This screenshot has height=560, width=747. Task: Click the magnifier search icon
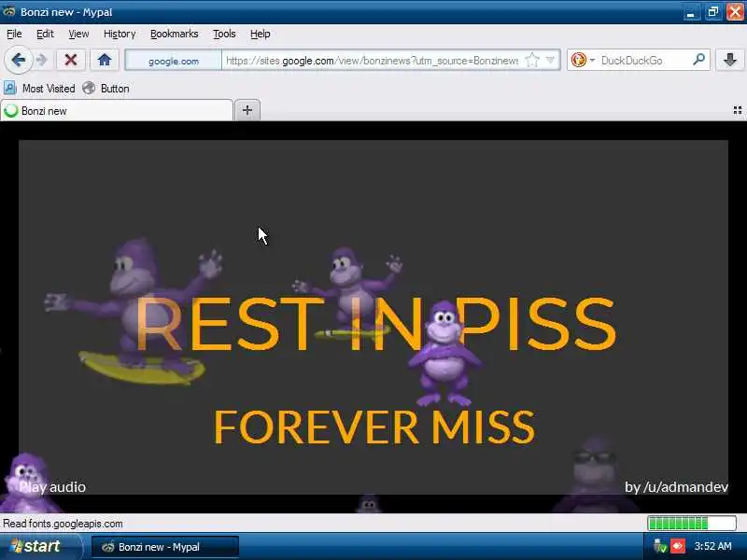(x=698, y=60)
